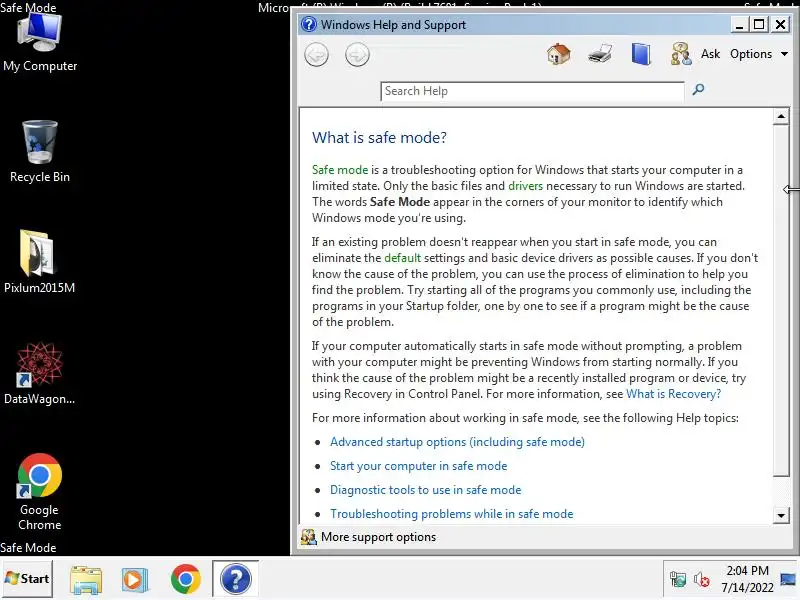Viewport: 800px width, 600px height.
Task: Click the Ask text button
Action: tap(710, 54)
